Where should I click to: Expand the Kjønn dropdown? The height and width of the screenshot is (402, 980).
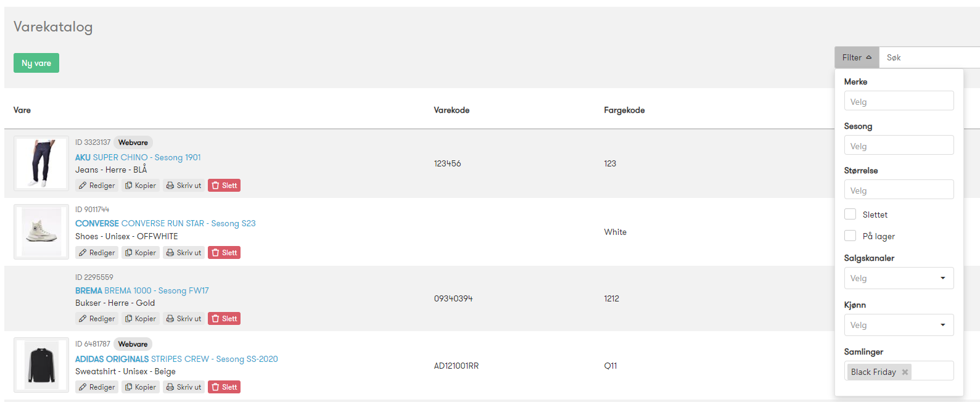point(899,325)
